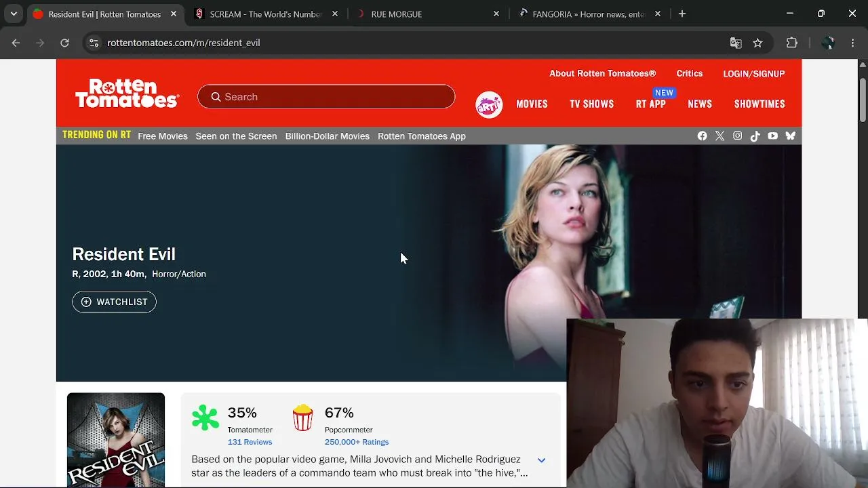The height and width of the screenshot is (488, 868).
Task: Open the NEWS menu
Action: [x=700, y=104]
